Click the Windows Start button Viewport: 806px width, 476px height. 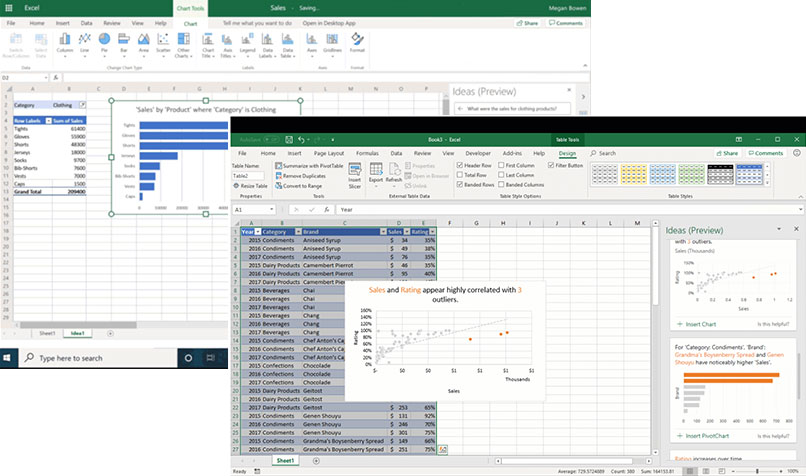tap(7, 358)
